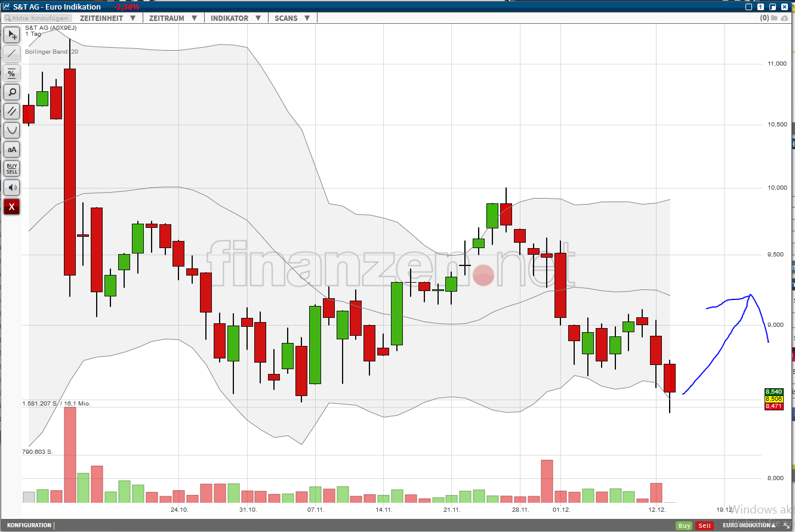Image resolution: width=795 pixels, height=532 pixels.
Task: Expand the ZEITRAUM dropdown
Action: click(173, 18)
